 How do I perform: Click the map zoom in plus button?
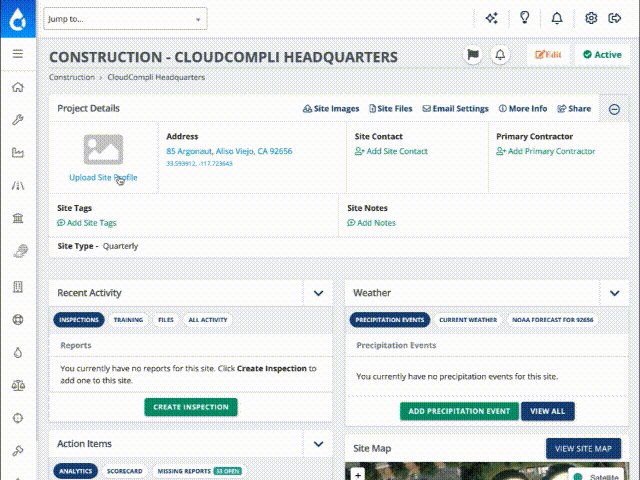tap(358, 475)
